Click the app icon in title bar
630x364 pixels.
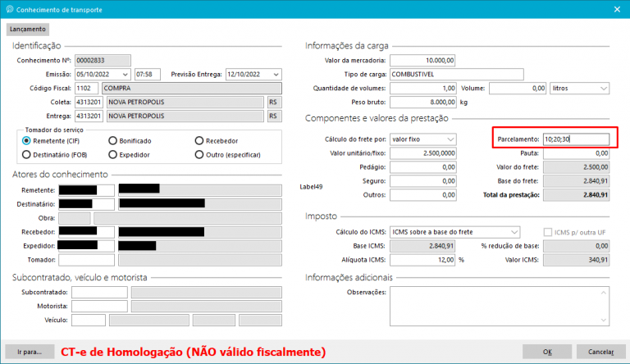[x=10, y=9]
